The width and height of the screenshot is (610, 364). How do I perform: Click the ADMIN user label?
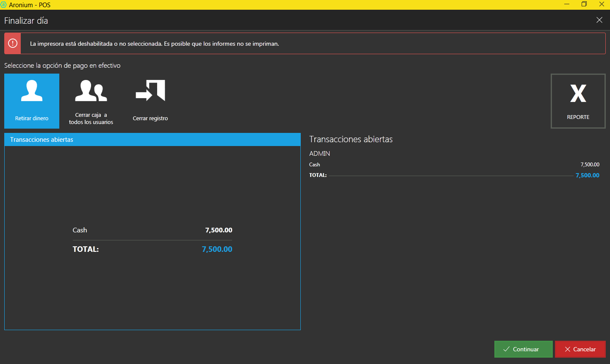tap(319, 154)
